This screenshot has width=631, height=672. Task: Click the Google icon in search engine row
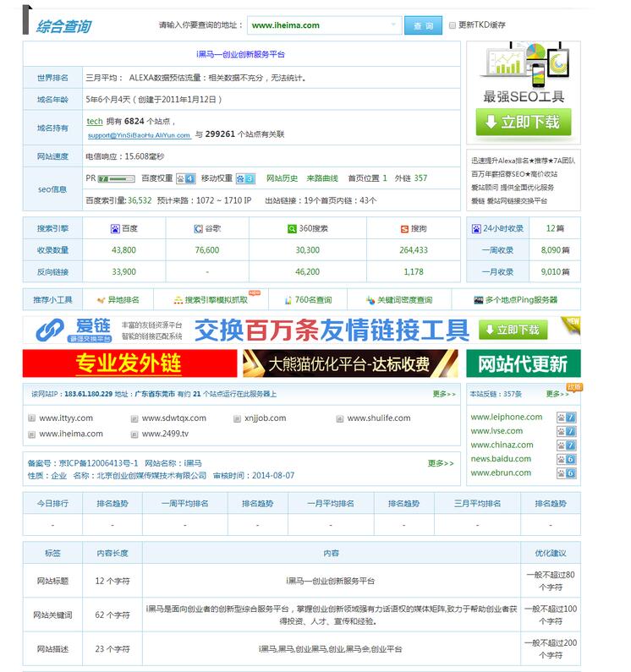point(196,229)
